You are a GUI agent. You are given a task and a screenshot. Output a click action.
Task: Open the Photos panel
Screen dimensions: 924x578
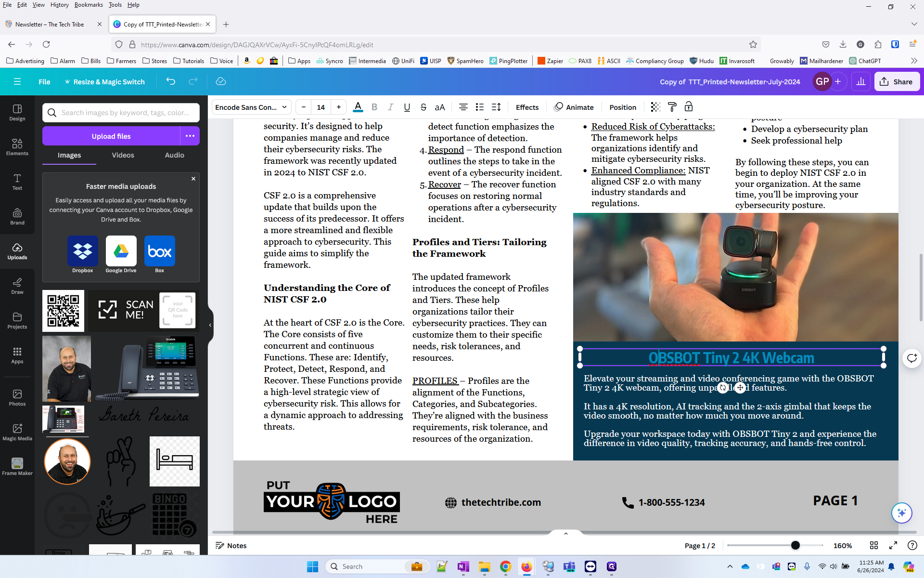click(x=17, y=398)
